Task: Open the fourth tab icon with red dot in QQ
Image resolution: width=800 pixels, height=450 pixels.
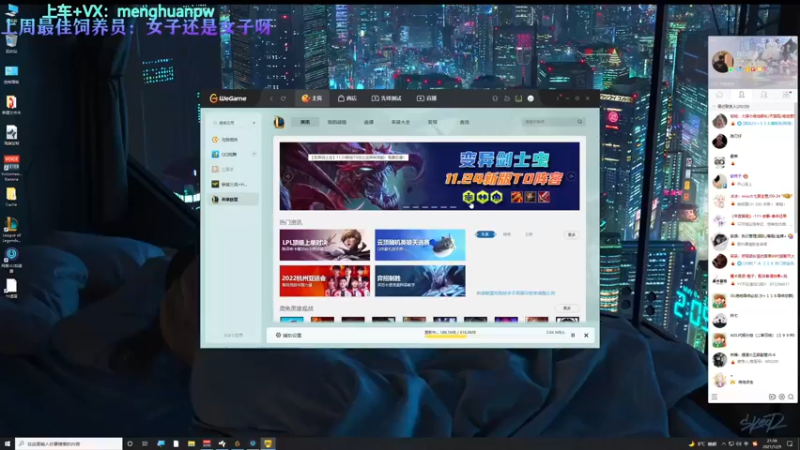Action: pos(786,95)
